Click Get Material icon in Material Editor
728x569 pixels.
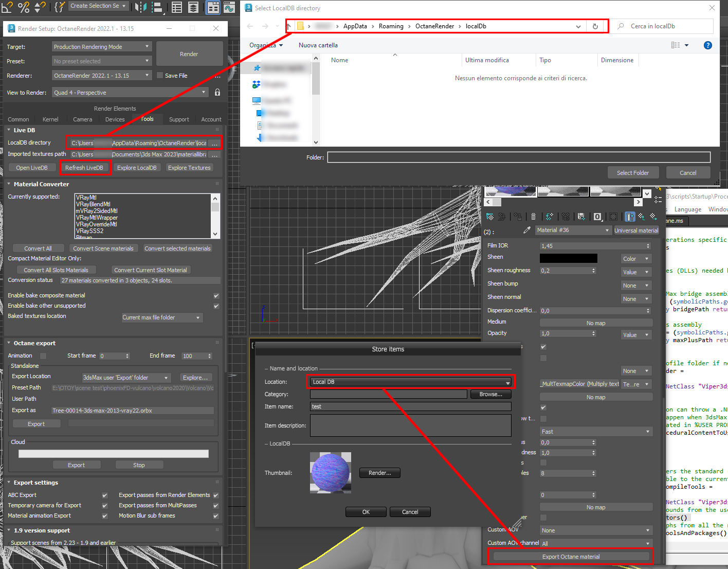tap(490, 217)
